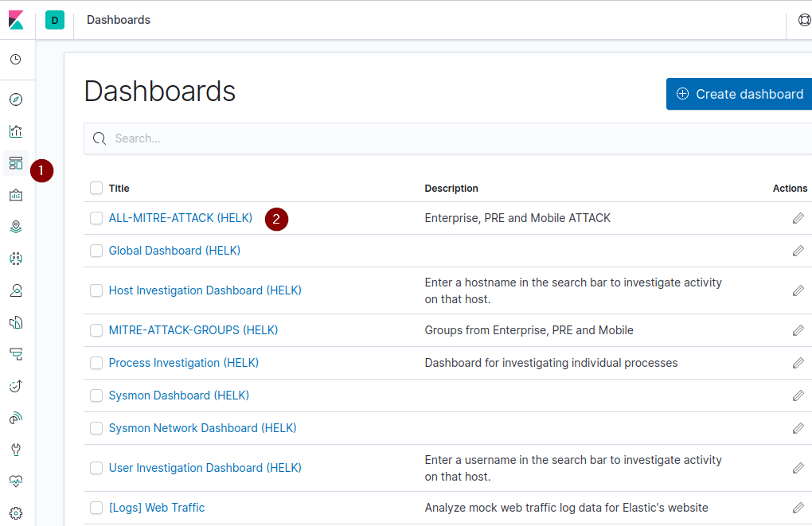Image resolution: width=812 pixels, height=526 pixels.
Task: Open Discover compass icon in sidebar
Action: click(x=16, y=99)
